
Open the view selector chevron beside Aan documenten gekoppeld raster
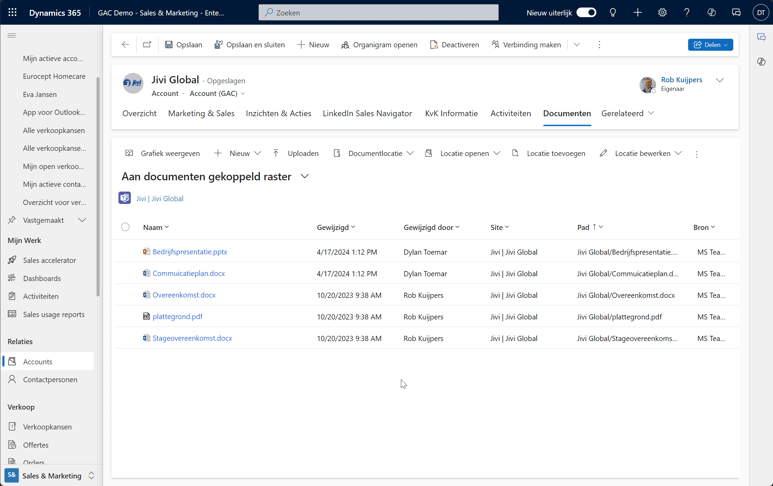coord(305,176)
